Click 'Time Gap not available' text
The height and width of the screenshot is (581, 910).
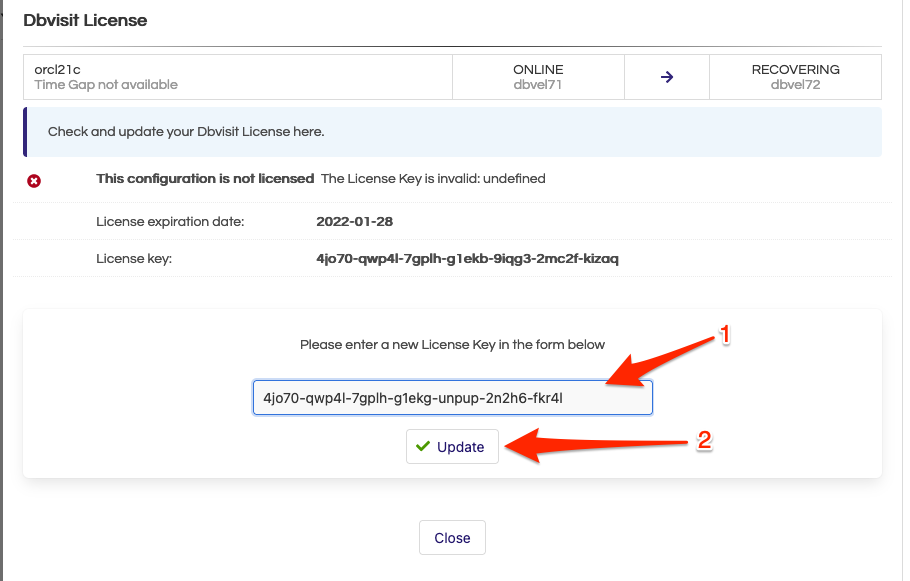click(106, 85)
